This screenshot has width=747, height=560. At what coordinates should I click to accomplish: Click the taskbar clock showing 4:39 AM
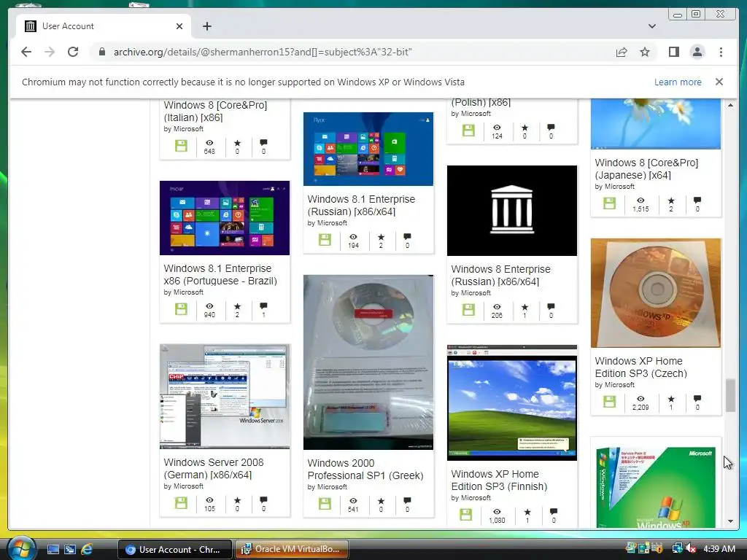click(719, 548)
